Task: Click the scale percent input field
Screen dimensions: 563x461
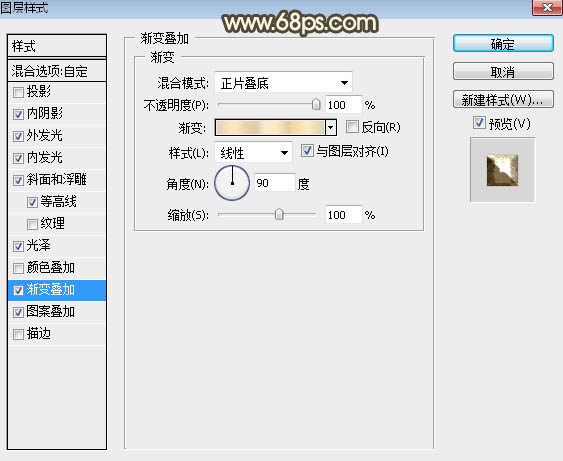Action: click(x=344, y=215)
